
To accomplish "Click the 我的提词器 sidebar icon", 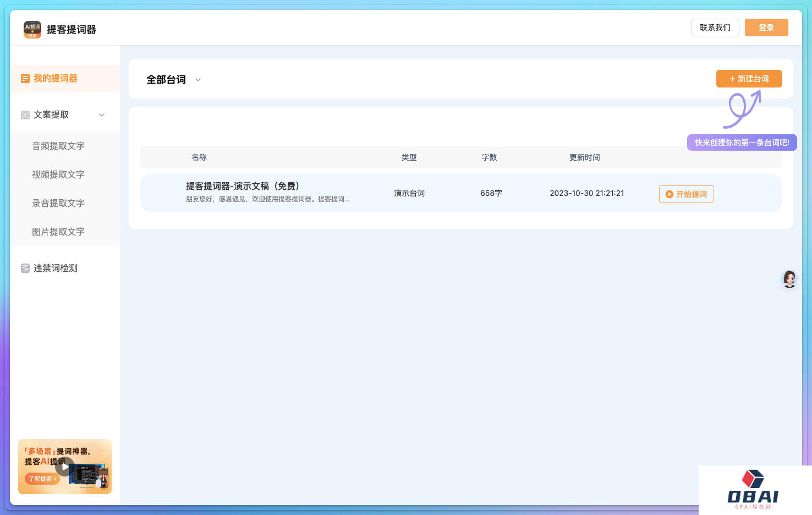I will [25, 79].
